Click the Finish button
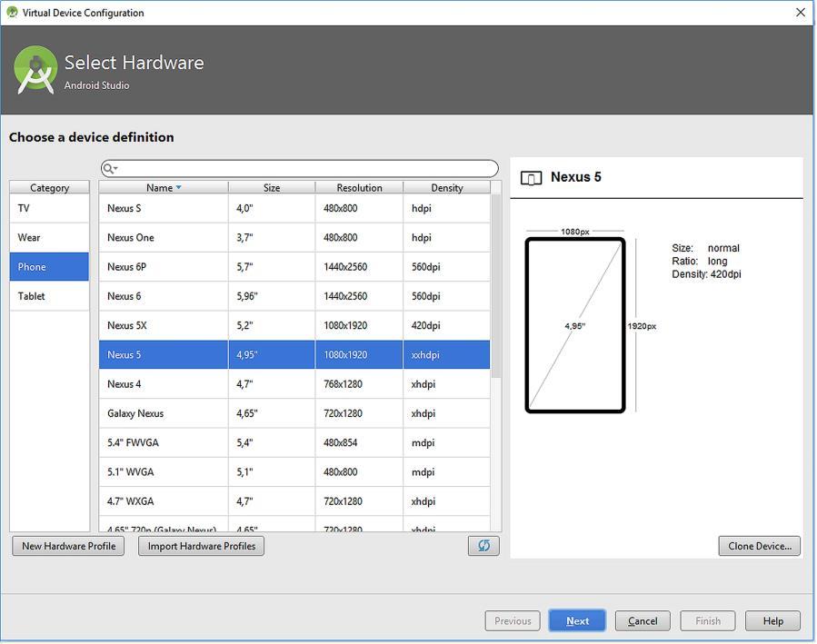Viewport: 817px width, 644px height. point(708,620)
